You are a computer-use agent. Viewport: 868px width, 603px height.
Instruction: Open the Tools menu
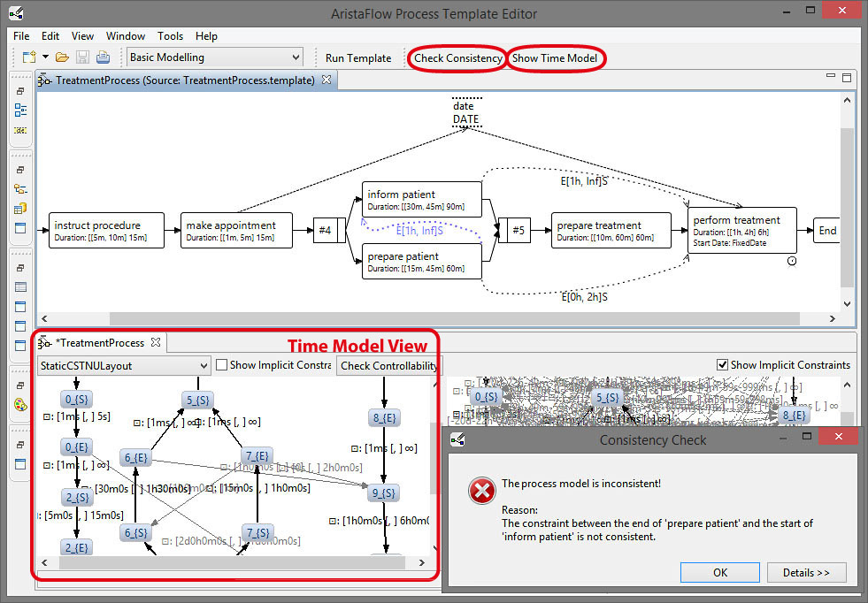click(170, 36)
